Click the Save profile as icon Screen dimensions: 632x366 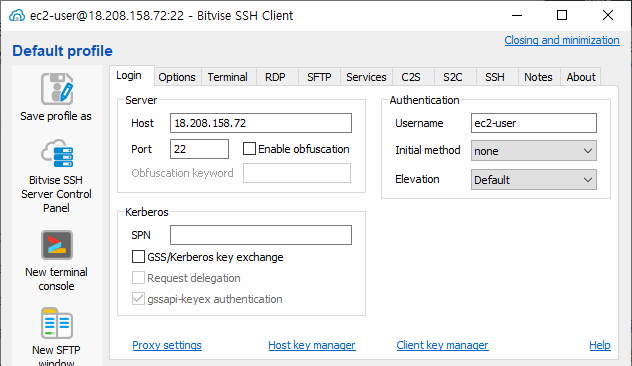pyautogui.click(x=57, y=89)
